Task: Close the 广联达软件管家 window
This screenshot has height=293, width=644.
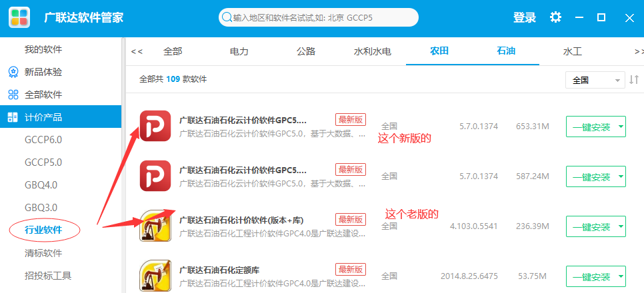Action: 629,17
